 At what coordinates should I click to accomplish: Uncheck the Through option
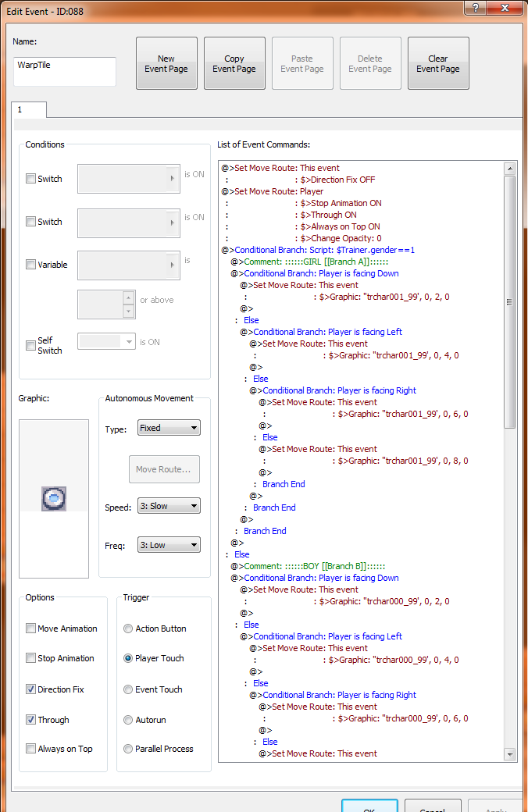(x=31, y=720)
